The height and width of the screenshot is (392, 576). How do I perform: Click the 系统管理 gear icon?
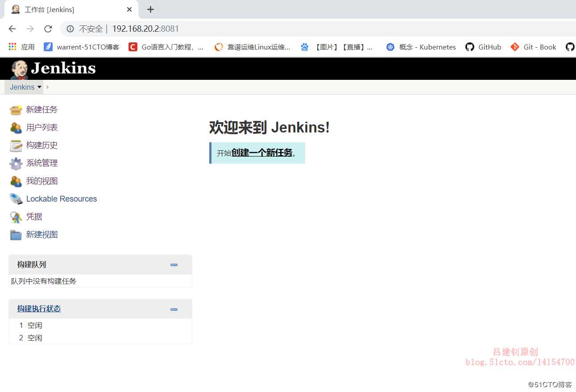click(x=16, y=163)
